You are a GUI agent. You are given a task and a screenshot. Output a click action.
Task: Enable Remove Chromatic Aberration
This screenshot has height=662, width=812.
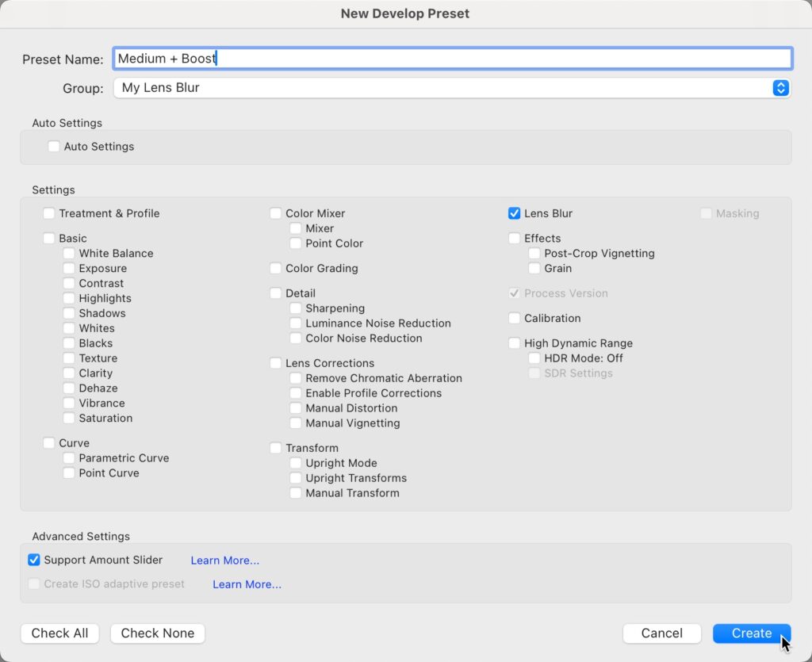[x=295, y=378]
